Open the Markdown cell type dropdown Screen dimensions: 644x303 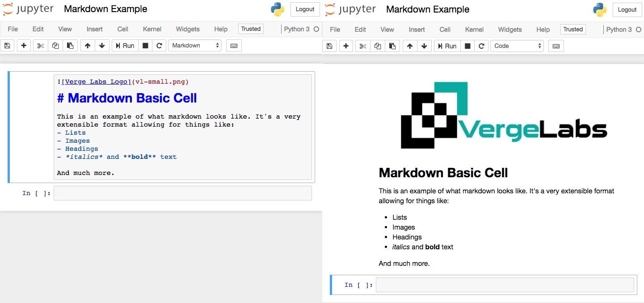195,46
